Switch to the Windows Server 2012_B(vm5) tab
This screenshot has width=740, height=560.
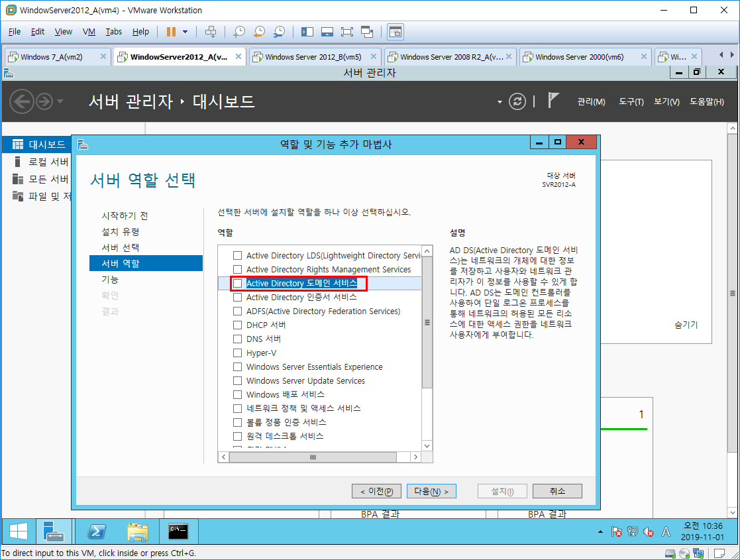click(x=313, y=56)
